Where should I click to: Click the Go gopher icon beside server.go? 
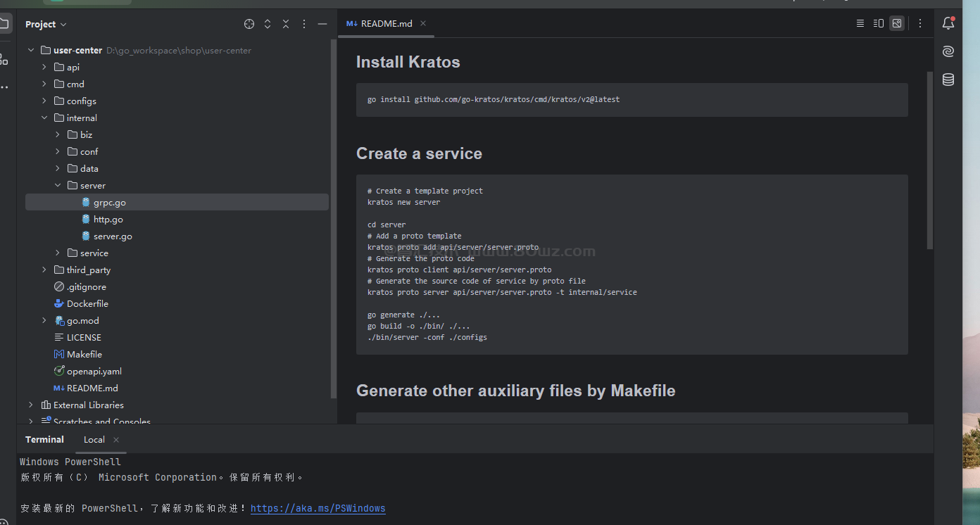coord(86,236)
